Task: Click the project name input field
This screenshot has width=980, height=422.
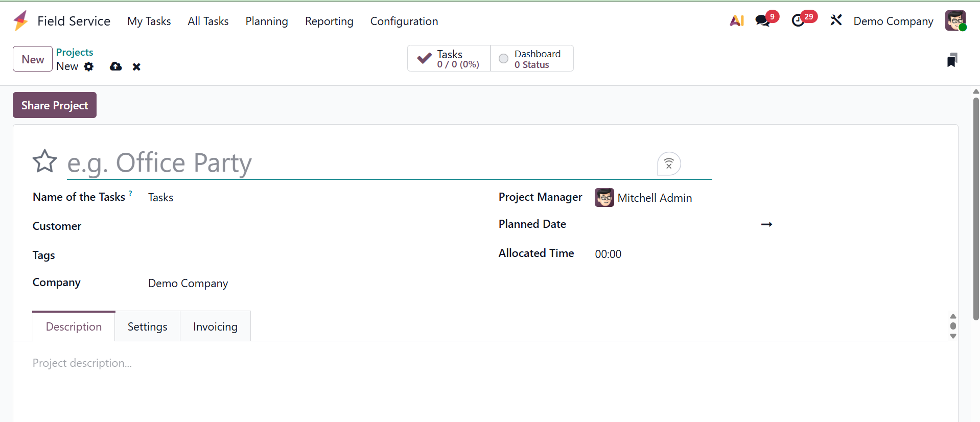Action: tap(358, 163)
